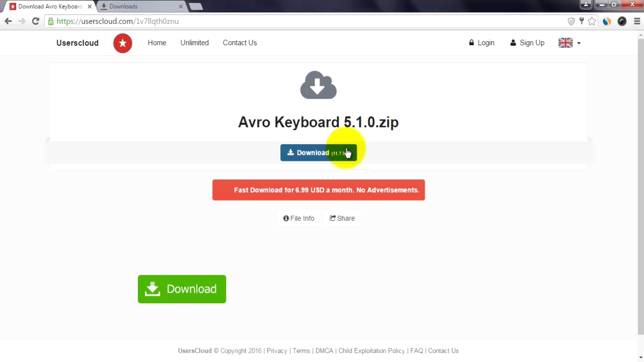
Task: Click the Login padlock icon
Action: (471, 43)
